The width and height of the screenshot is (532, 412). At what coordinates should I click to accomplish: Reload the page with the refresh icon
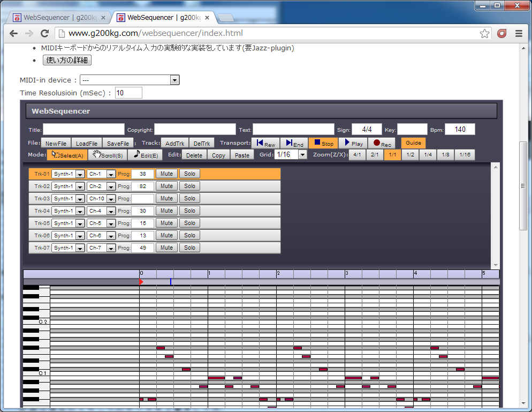tap(44, 33)
